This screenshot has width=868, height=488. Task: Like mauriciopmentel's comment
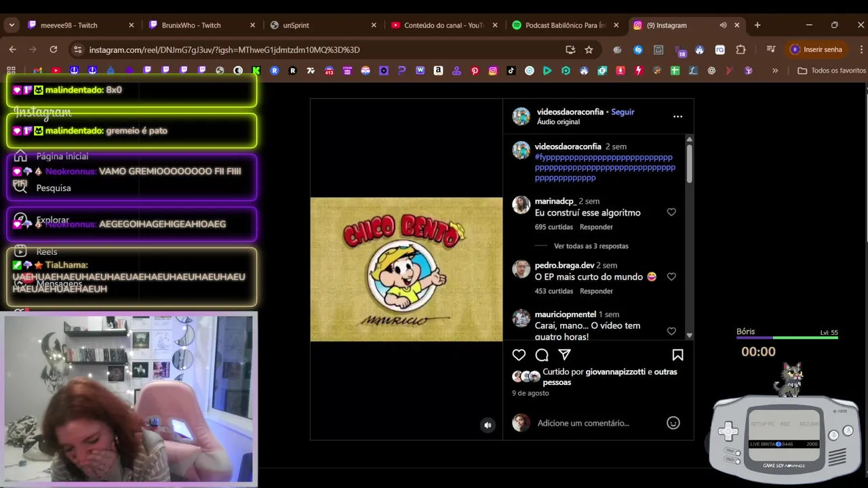[671, 331]
